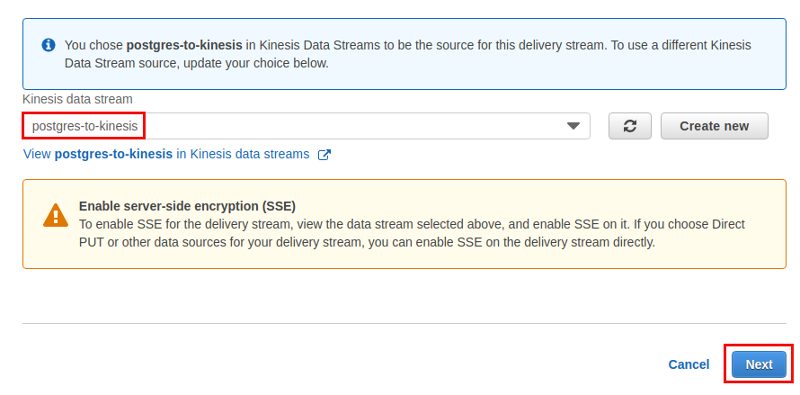Click the Enable server-side encryption heading

[x=187, y=206]
